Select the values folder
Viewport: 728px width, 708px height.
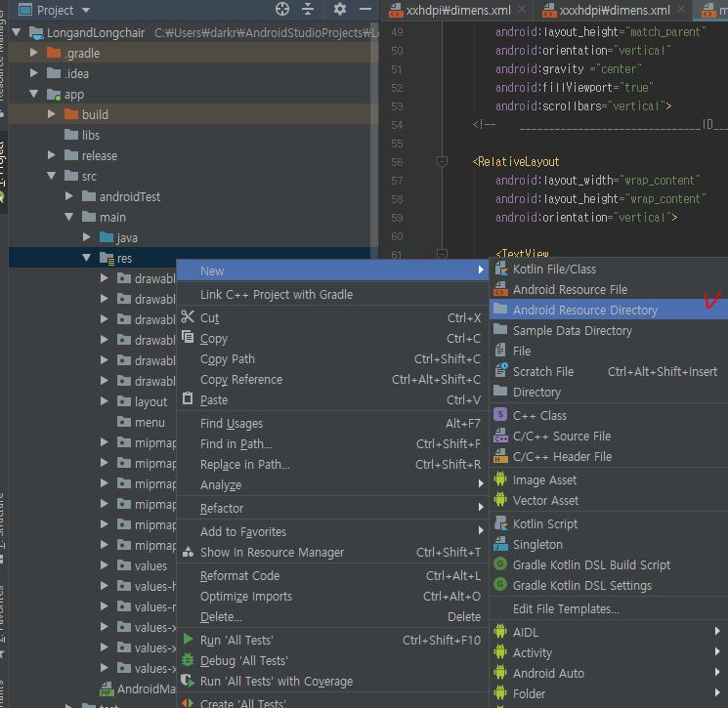(150, 565)
